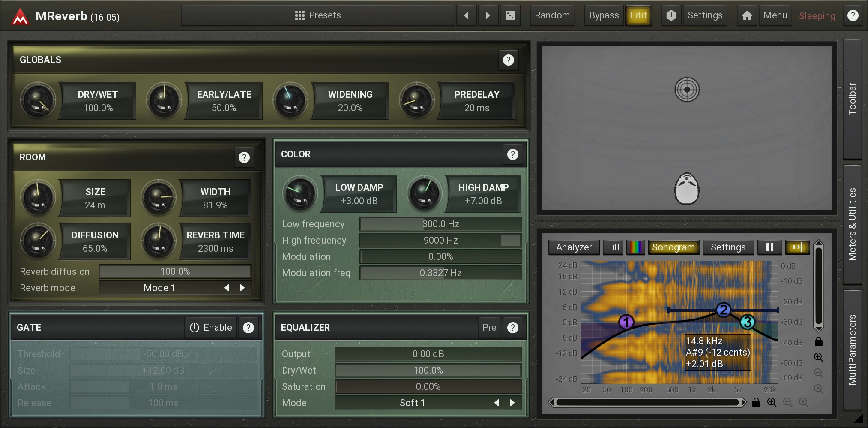Go to previous preset arrow

coord(466,15)
